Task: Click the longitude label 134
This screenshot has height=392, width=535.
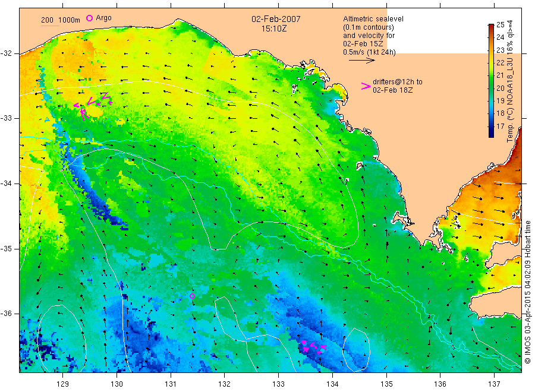Action: [x=332, y=384]
